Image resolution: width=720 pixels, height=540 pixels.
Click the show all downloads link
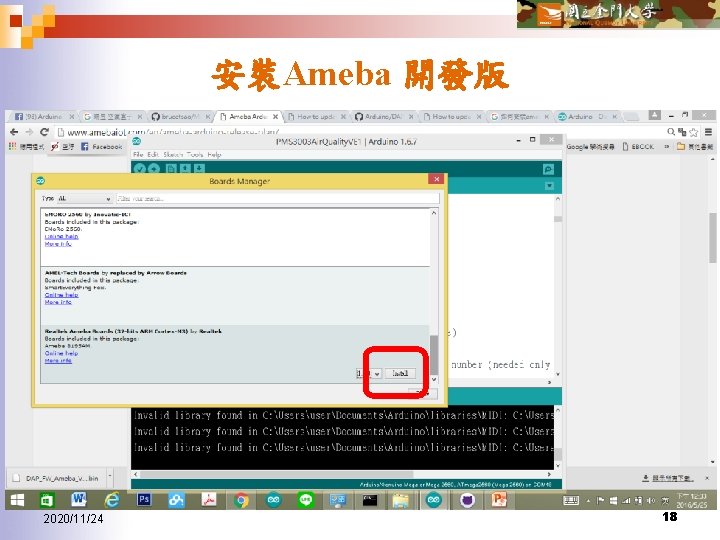pos(668,478)
